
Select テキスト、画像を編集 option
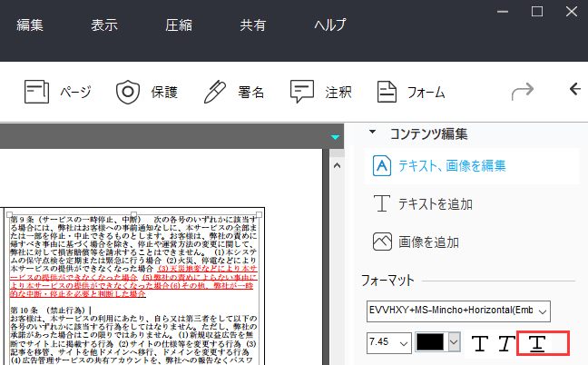pyautogui.click(x=471, y=166)
